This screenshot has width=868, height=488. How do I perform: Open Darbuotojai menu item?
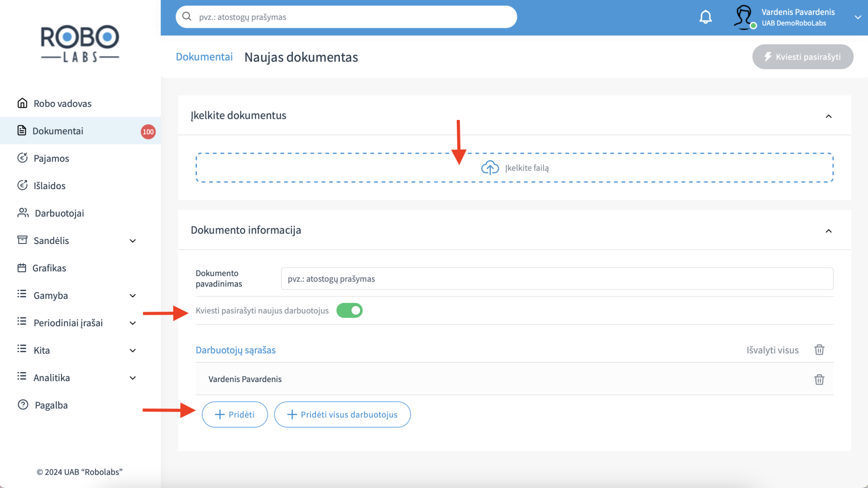[80, 213]
